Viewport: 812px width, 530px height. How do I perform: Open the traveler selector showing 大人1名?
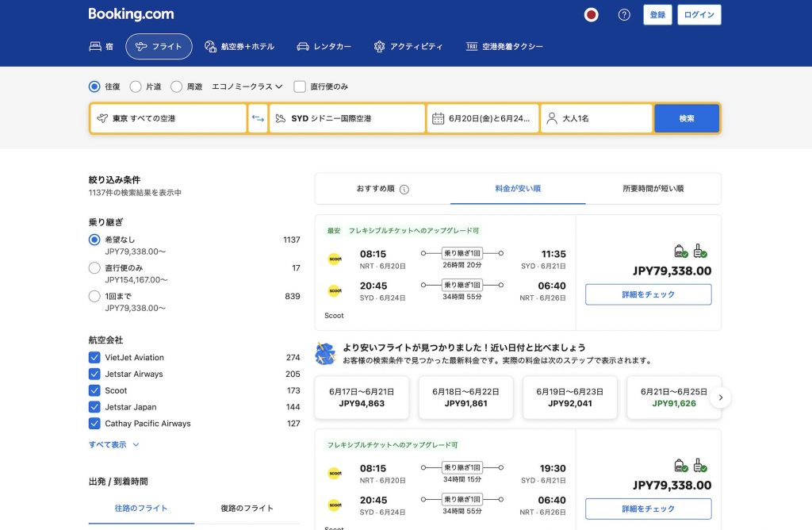(596, 118)
